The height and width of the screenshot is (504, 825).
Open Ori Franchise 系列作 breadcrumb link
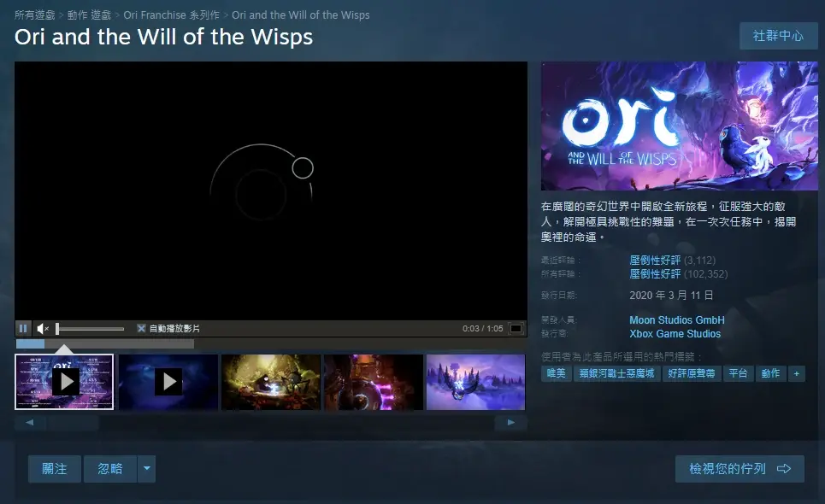click(x=172, y=15)
